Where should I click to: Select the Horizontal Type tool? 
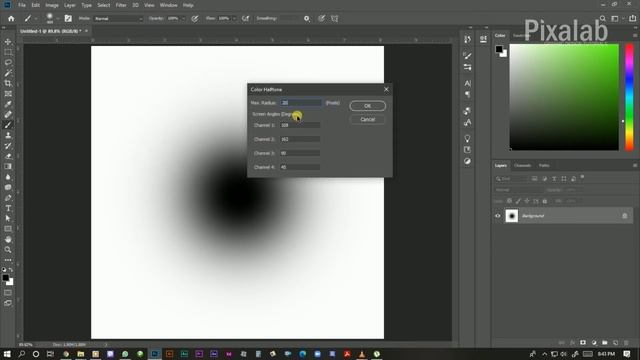tap(8, 208)
